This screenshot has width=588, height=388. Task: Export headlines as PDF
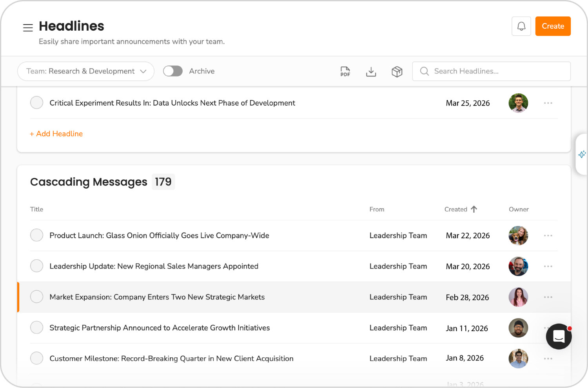[x=345, y=71]
